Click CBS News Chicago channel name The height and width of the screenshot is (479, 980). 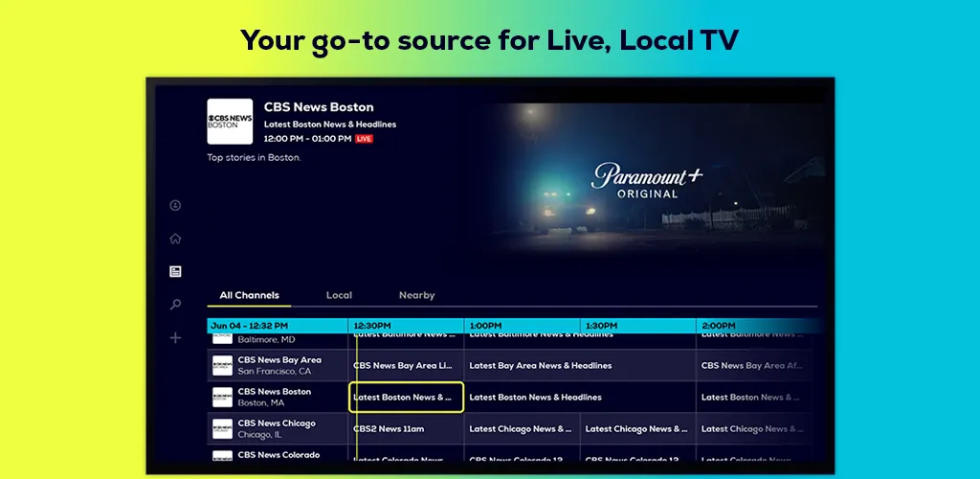(277, 423)
